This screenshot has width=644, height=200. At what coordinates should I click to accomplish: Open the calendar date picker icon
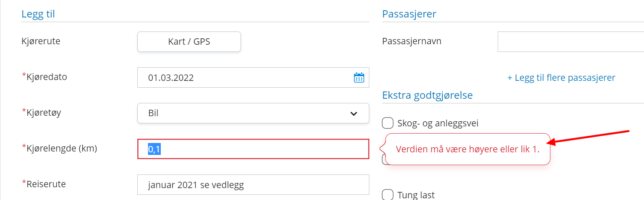(x=359, y=77)
